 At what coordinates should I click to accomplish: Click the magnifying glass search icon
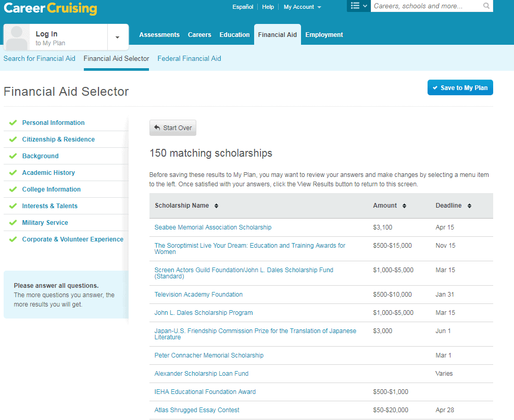(486, 6)
